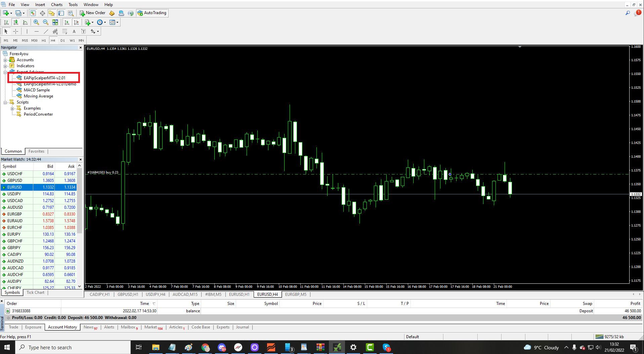This screenshot has height=354, width=644.
Task: Click the New Order button
Action: (92, 13)
